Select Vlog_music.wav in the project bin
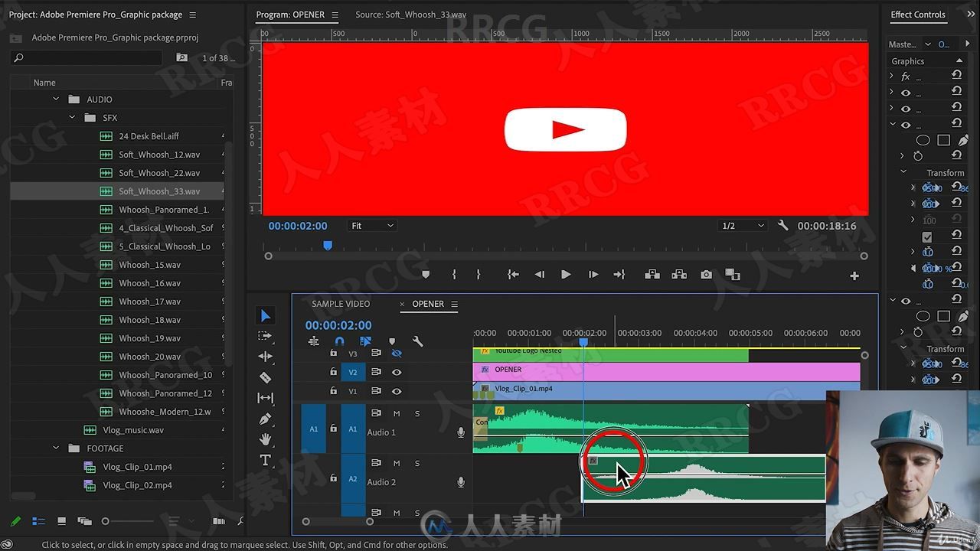Screen dimensions: 980x551 coord(133,430)
